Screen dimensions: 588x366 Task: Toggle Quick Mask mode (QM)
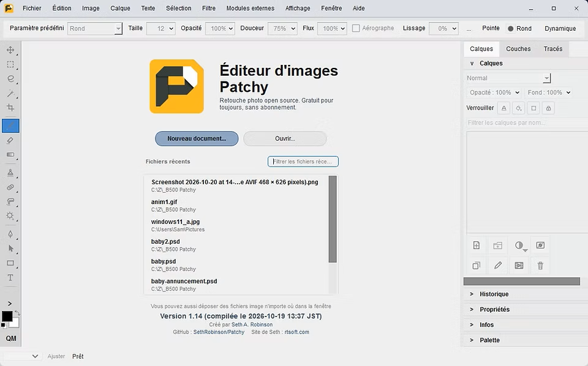point(11,338)
